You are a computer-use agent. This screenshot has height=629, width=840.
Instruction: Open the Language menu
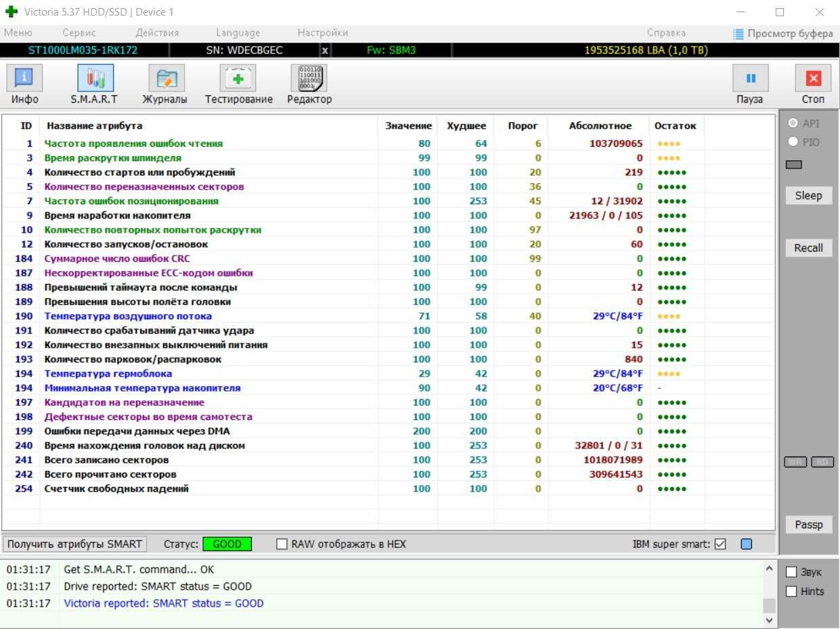point(238,32)
